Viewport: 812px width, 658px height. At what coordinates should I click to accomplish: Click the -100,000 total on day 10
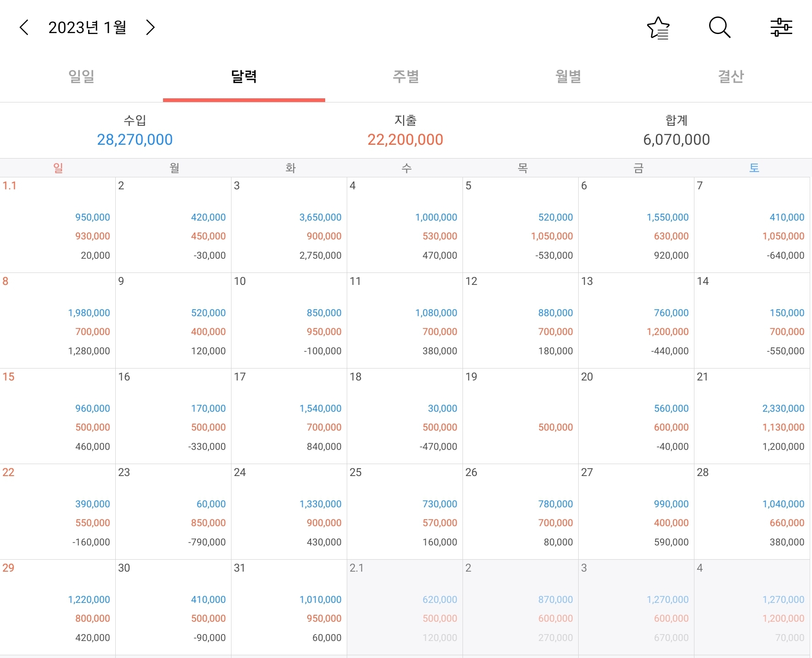pyautogui.click(x=322, y=351)
